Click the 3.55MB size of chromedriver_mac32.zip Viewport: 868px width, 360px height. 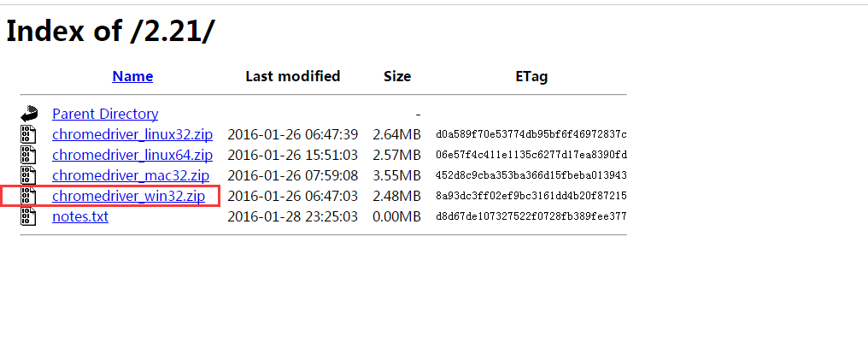pyautogui.click(x=396, y=175)
